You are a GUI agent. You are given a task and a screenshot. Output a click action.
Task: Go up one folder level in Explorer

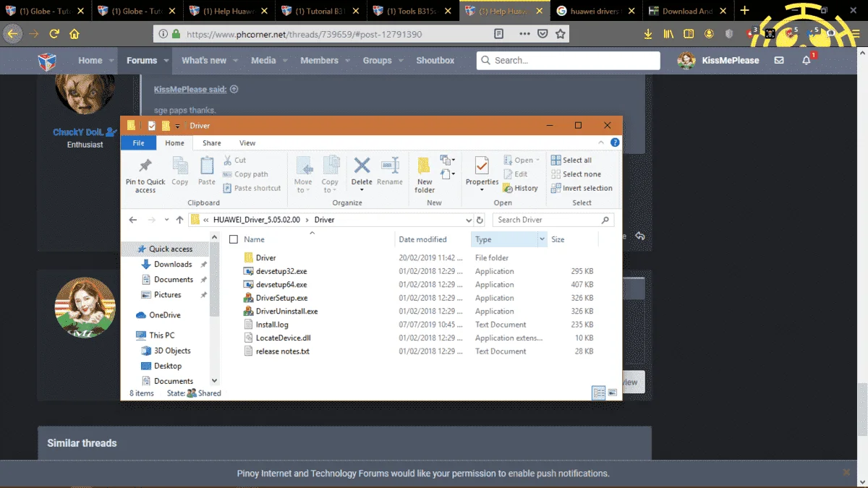click(179, 220)
